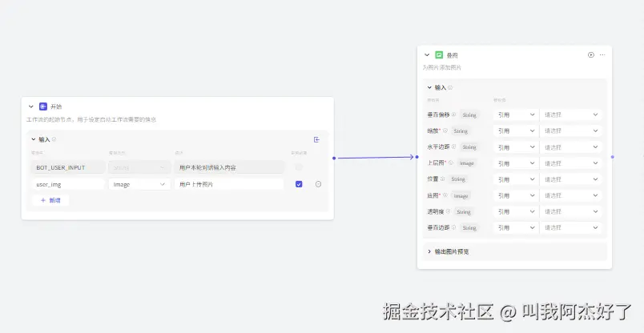Click info icon beside 输入 in 叠图 node

[450, 87]
